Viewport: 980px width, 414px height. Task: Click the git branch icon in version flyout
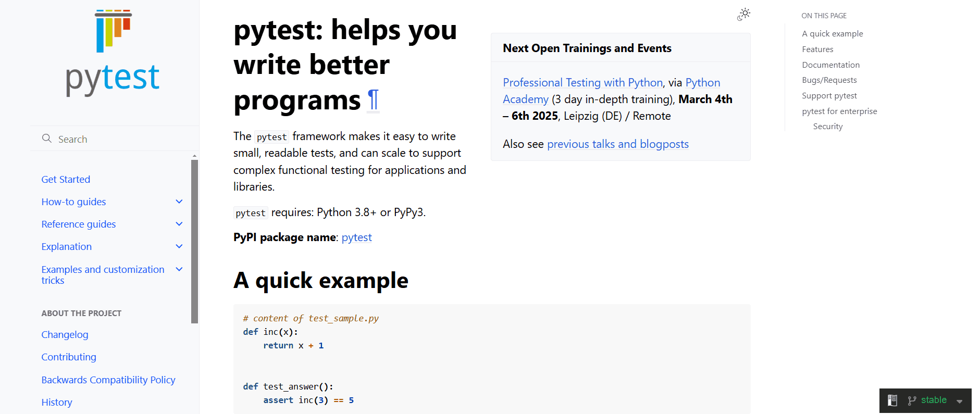tap(911, 400)
